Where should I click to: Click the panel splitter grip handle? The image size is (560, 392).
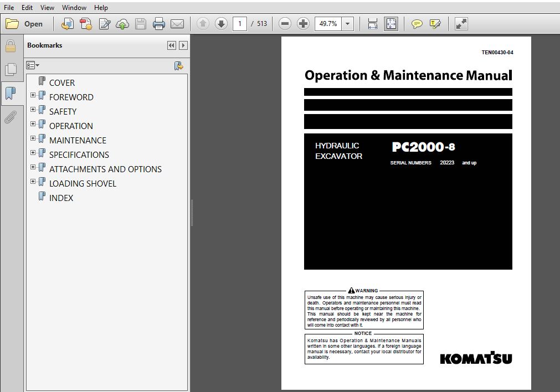(x=192, y=213)
